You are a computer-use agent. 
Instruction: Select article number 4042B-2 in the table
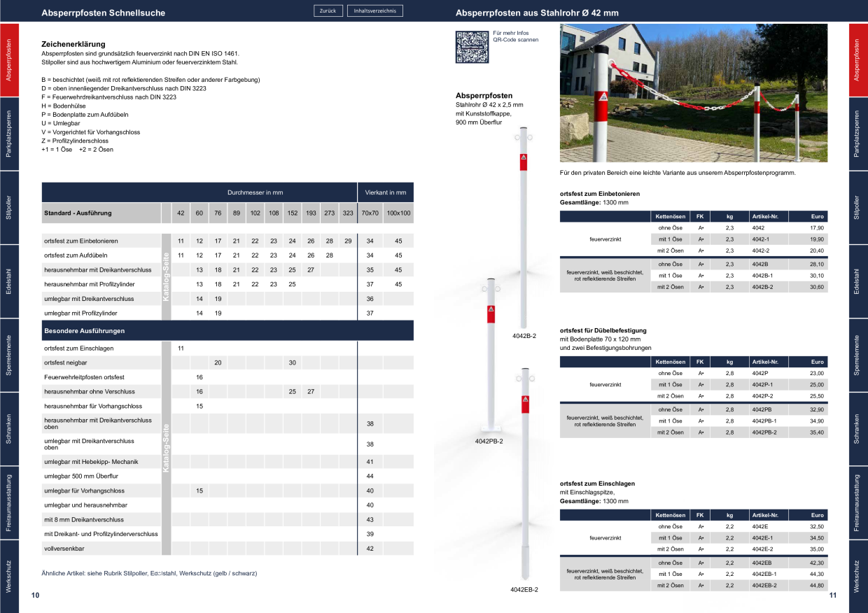pyautogui.click(x=764, y=287)
